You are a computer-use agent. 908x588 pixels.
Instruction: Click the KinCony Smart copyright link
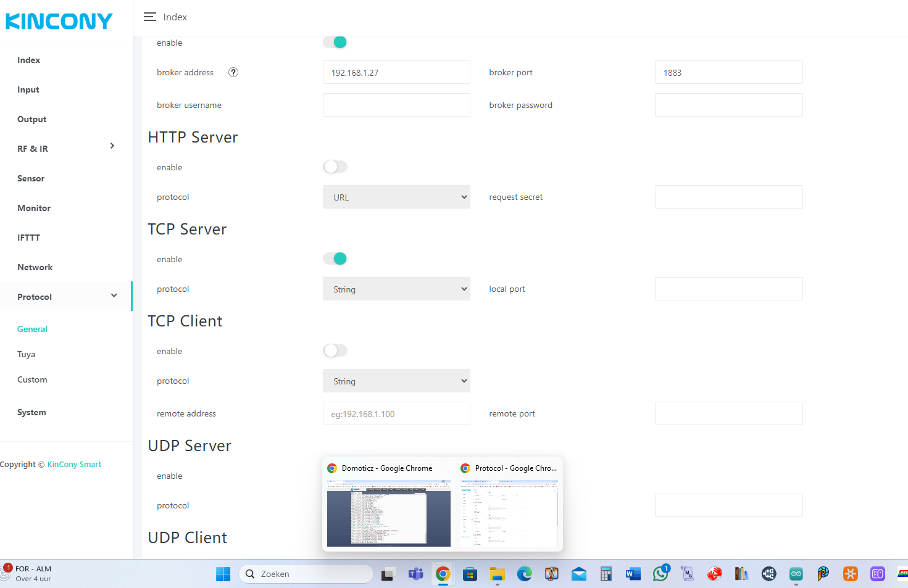74,465
